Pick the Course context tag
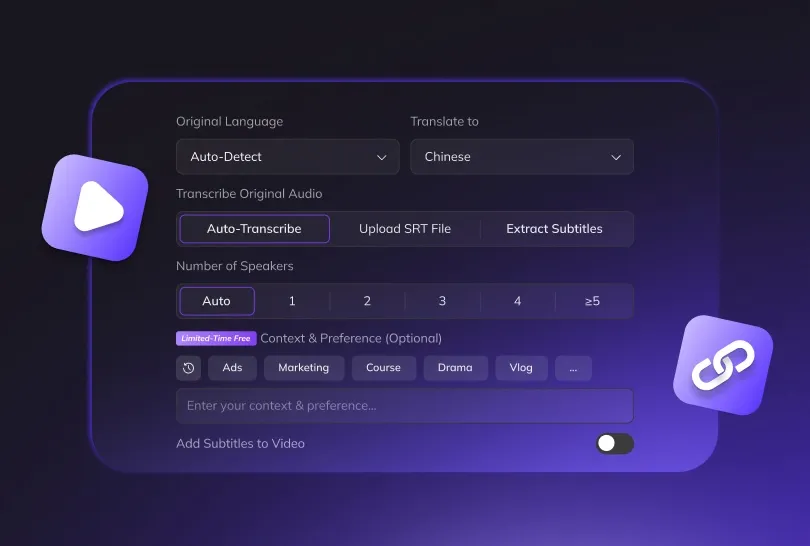Image resolution: width=810 pixels, height=546 pixels. [383, 368]
